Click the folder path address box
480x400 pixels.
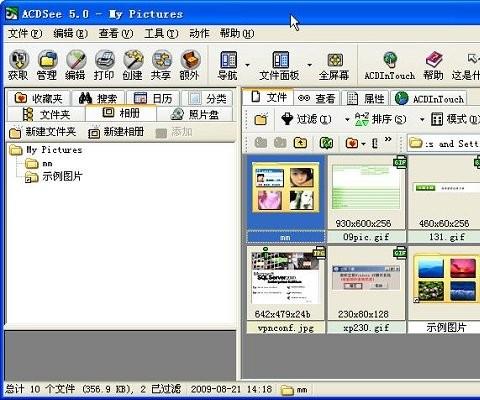(444, 143)
